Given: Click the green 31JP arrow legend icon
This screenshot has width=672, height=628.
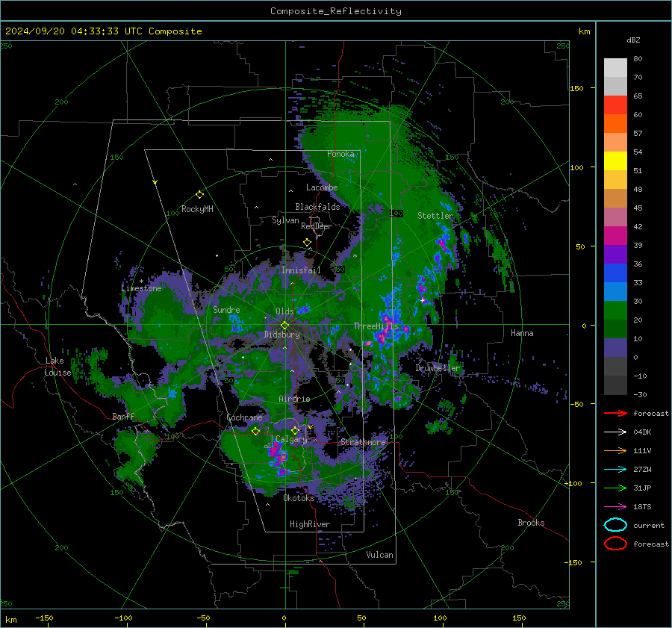Looking at the screenshot, I should pyautogui.click(x=615, y=488).
